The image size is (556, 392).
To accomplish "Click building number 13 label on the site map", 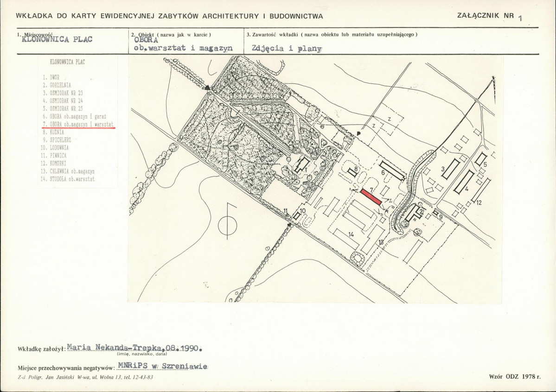I will [x=381, y=242].
